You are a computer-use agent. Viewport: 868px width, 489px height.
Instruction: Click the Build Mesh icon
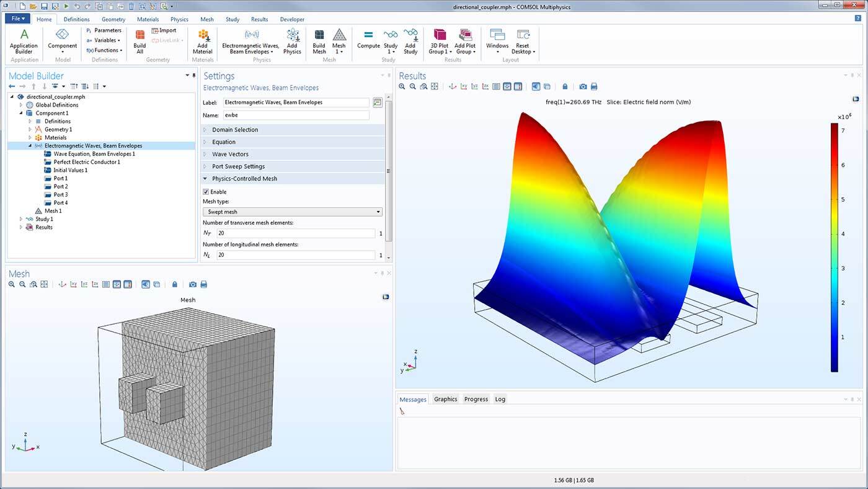click(319, 38)
